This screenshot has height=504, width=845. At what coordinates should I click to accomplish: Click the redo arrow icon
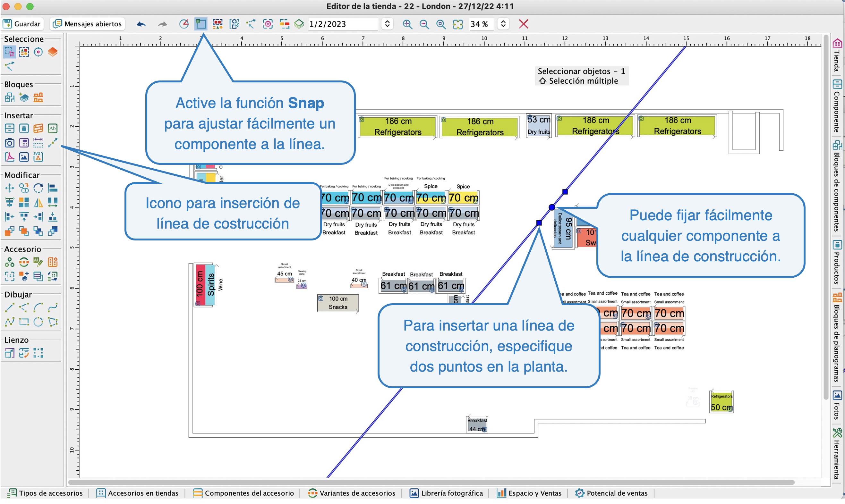tap(162, 24)
